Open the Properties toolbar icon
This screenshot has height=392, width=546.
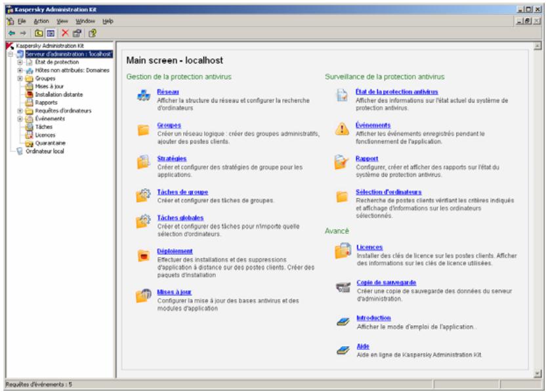pos(77,33)
